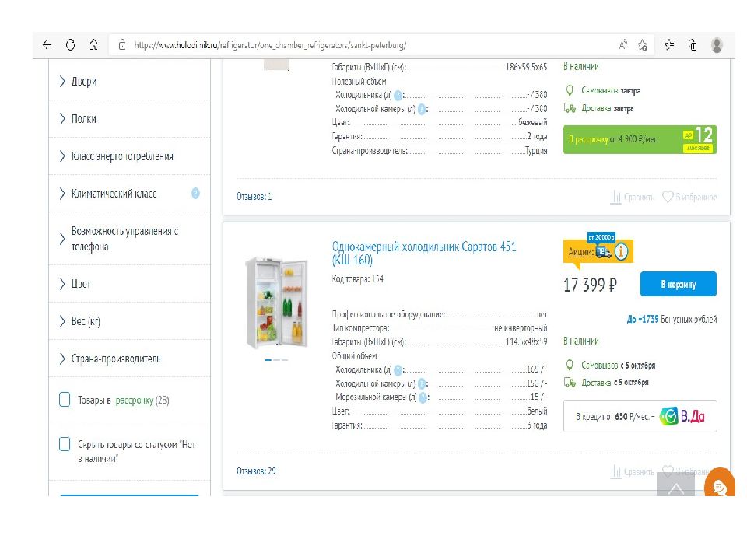Image resolution: width=747 pixels, height=560 pixels.
Task: Enable Скрыть товары со статусом "Нет в наличии"
Action: (65, 444)
